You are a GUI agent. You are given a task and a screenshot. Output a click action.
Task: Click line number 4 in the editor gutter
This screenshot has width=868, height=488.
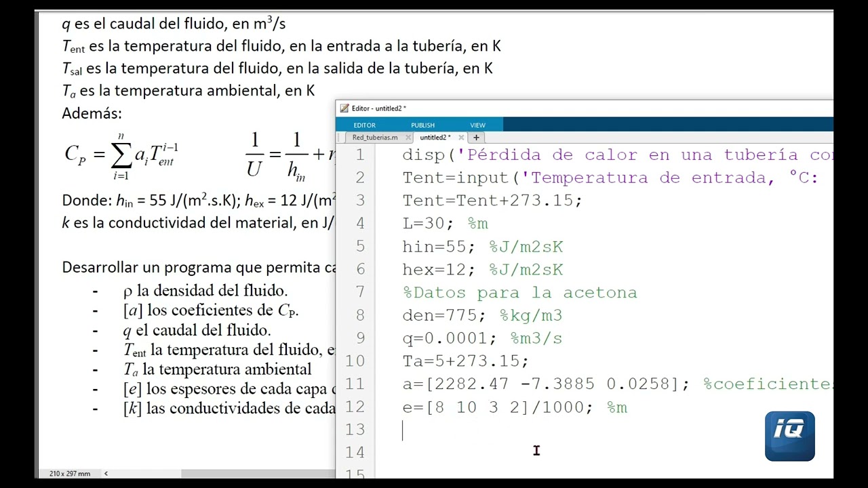click(360, 224)
